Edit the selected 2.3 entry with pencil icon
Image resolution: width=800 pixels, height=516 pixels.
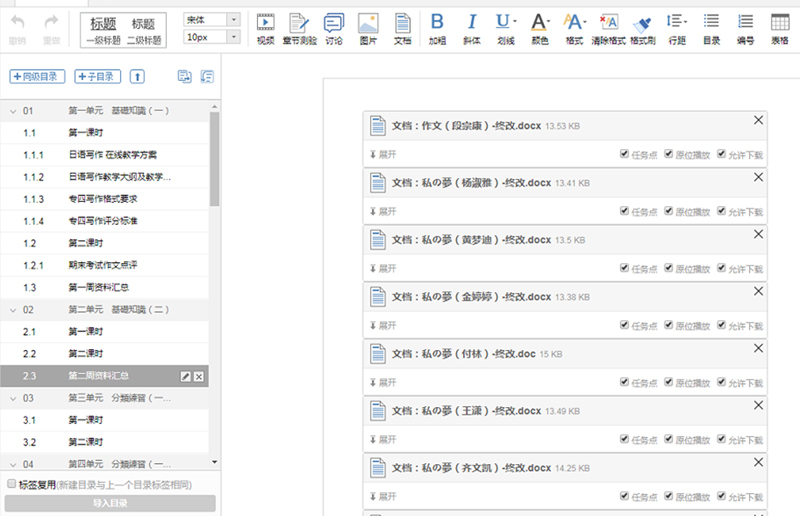click(x=184, y=376)
